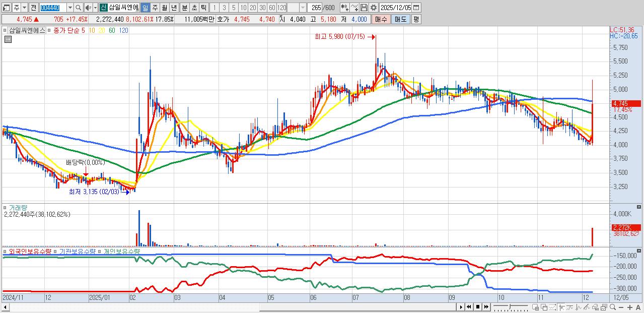Click the line-with-check indicator icon
The height and width of the screenshot is (313, 644).
(354, 8)
